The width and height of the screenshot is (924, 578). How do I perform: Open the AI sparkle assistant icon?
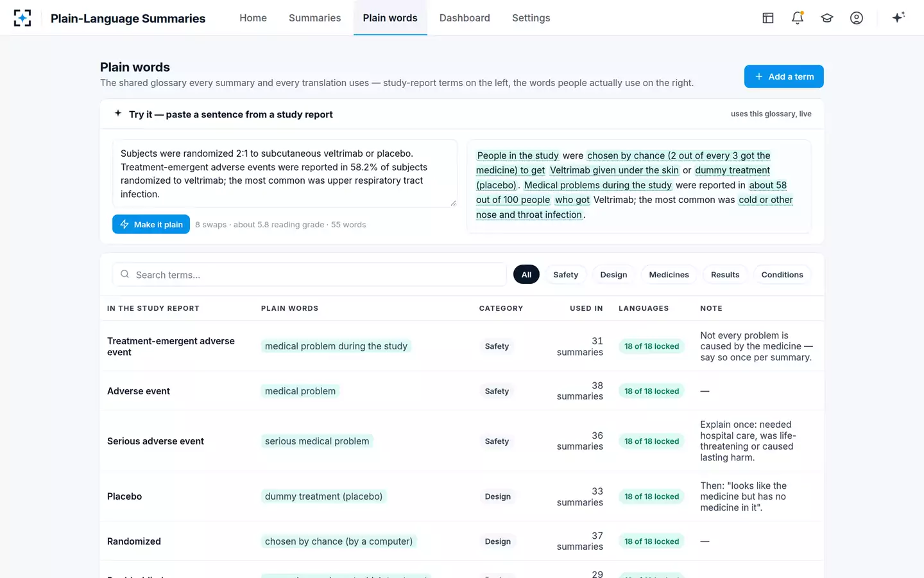pos(898,17)
